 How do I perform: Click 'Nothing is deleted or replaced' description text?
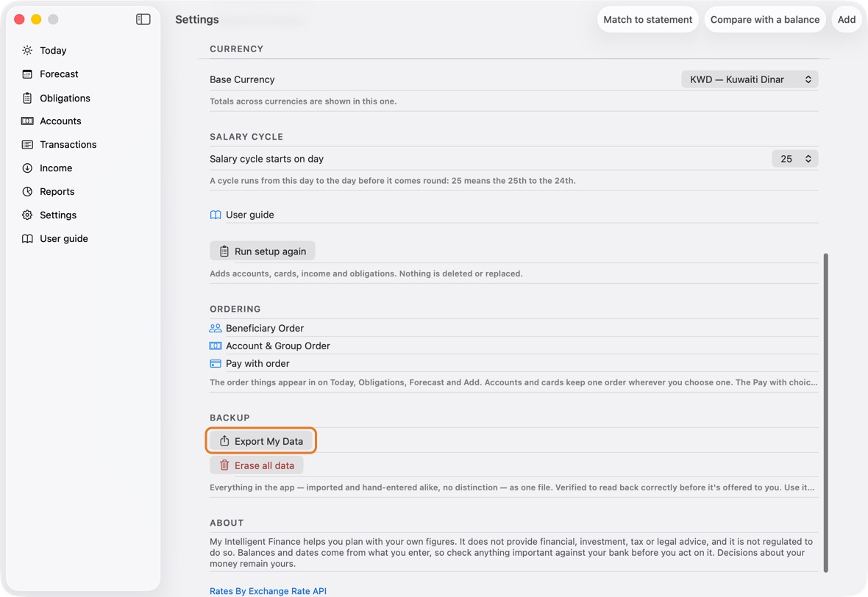pyautogui.click(x=460, y=274)
